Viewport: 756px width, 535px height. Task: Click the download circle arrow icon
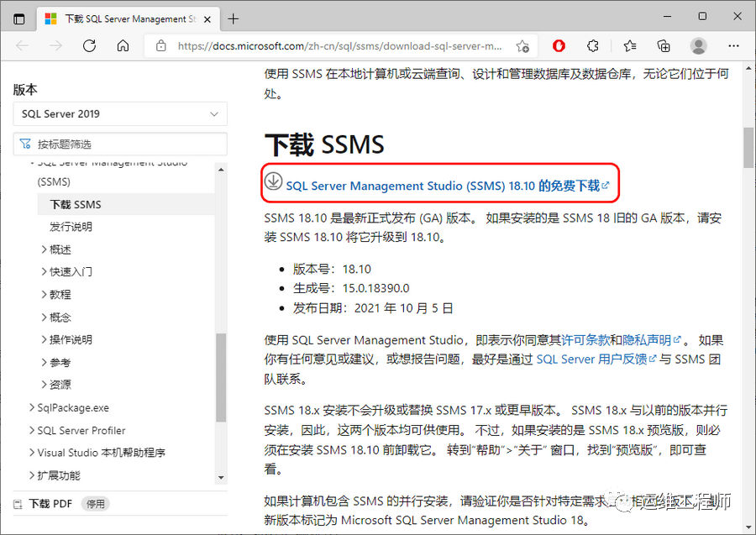click(x=273, y=181)
